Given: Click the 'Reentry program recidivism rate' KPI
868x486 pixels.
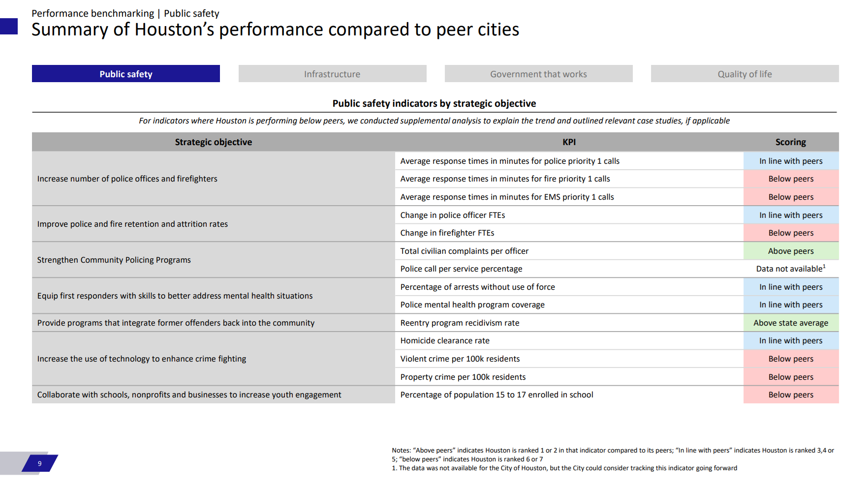Looking at the screenshot, I should [460, 323].
